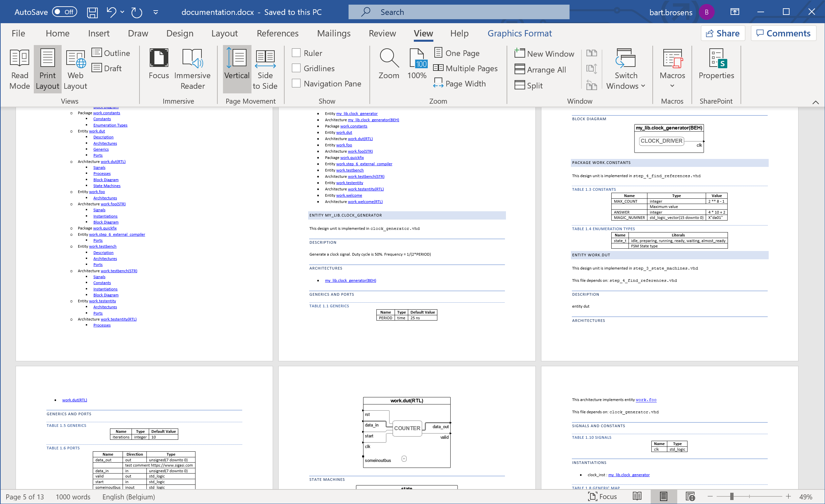Follow work.step_6_external_compiler link in contents

[117, 234]
